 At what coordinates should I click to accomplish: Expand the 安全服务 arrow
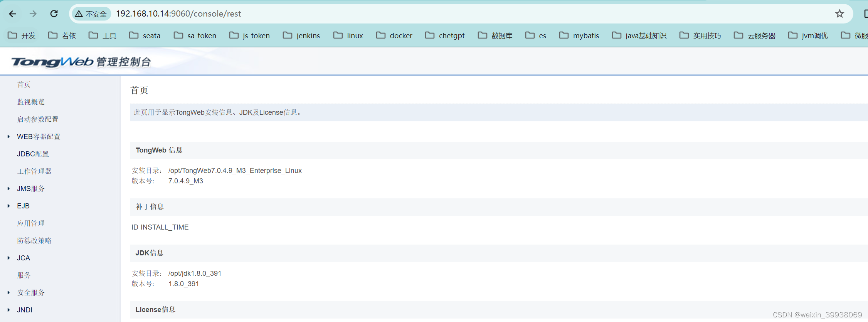tap(8, 293)
